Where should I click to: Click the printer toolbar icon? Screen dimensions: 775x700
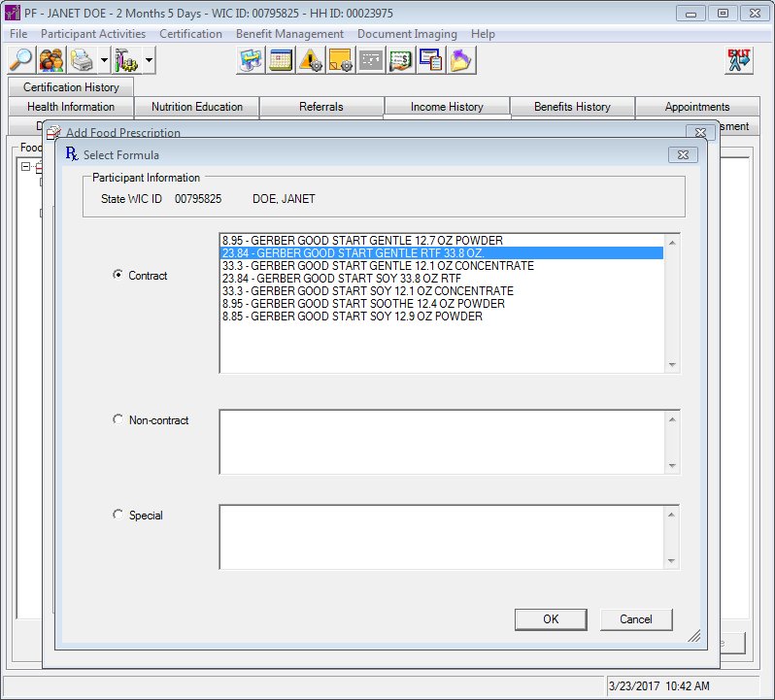82,60
